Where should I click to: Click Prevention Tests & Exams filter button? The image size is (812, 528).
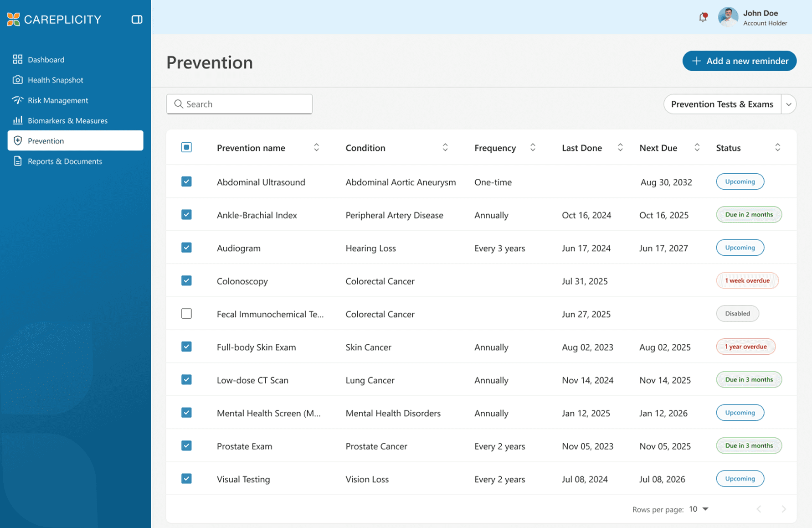pos(722,104)
